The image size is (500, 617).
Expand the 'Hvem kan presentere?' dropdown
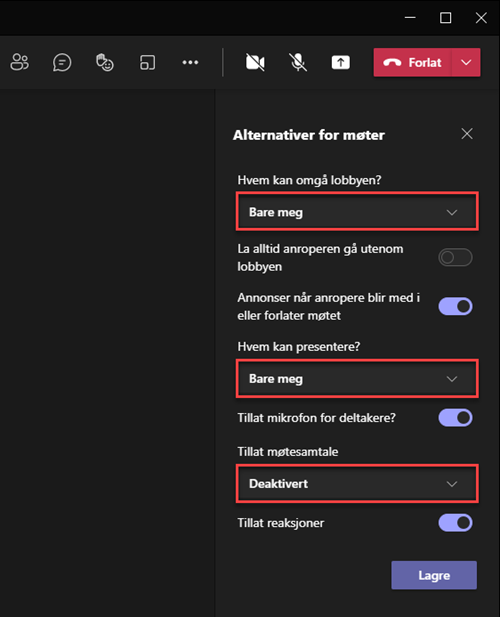[357, 378]
